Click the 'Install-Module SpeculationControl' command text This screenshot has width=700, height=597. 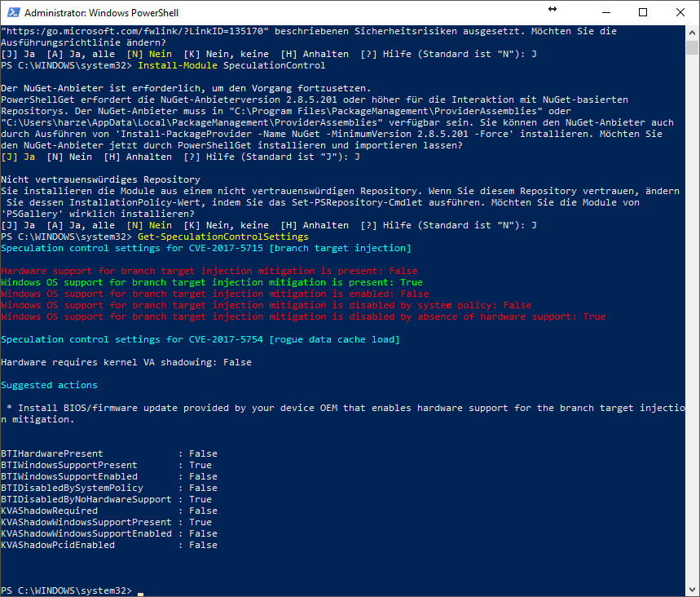coord(231,65)
